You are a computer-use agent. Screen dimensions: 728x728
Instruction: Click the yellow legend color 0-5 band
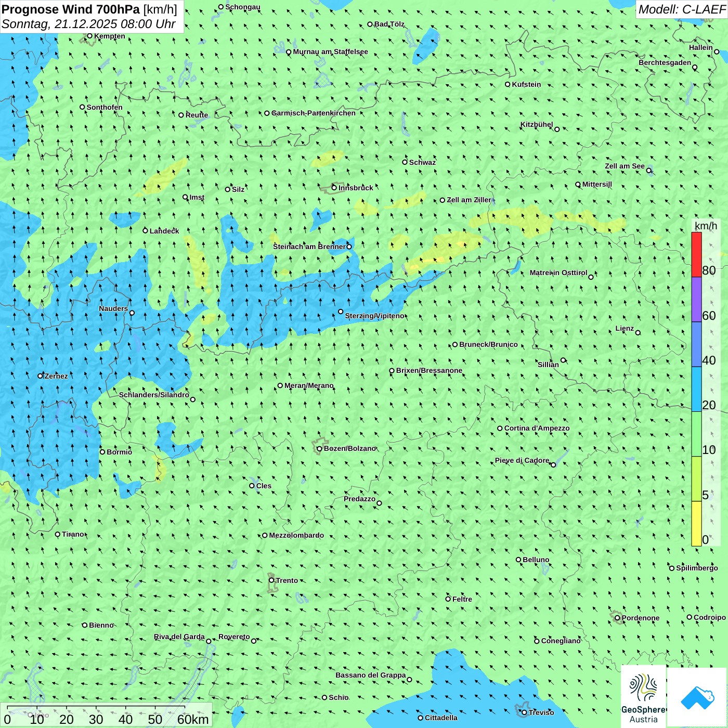tap(696, 524)
